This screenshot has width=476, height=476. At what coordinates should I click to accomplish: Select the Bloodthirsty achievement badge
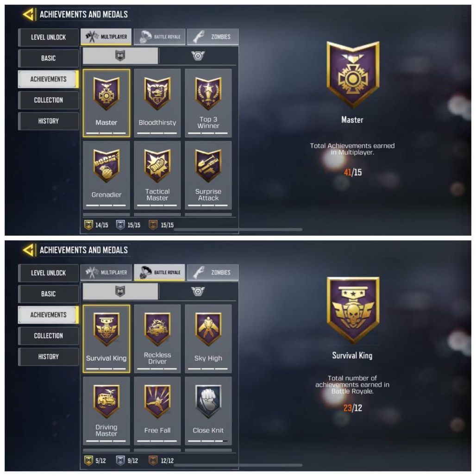click(x=157, y=103)
